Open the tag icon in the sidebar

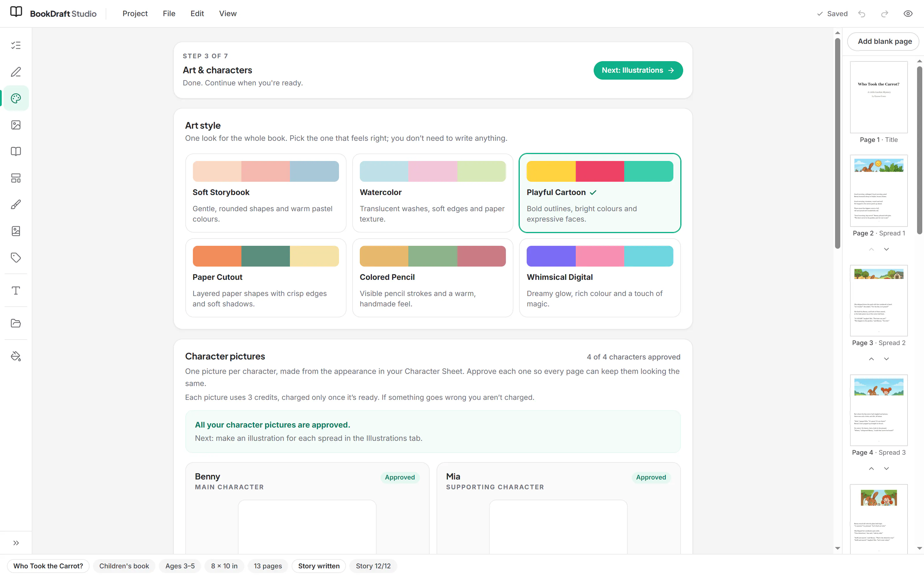(x=16, y=258)
